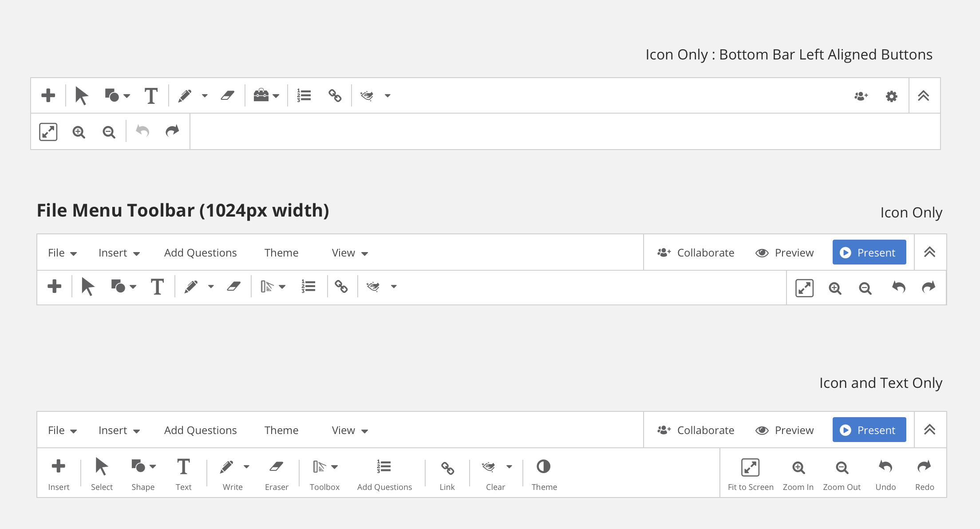This screenshot has height=529, width=980.
Task: Open the View menu in the bottom toolbar
Action: [x=350, y=430]
